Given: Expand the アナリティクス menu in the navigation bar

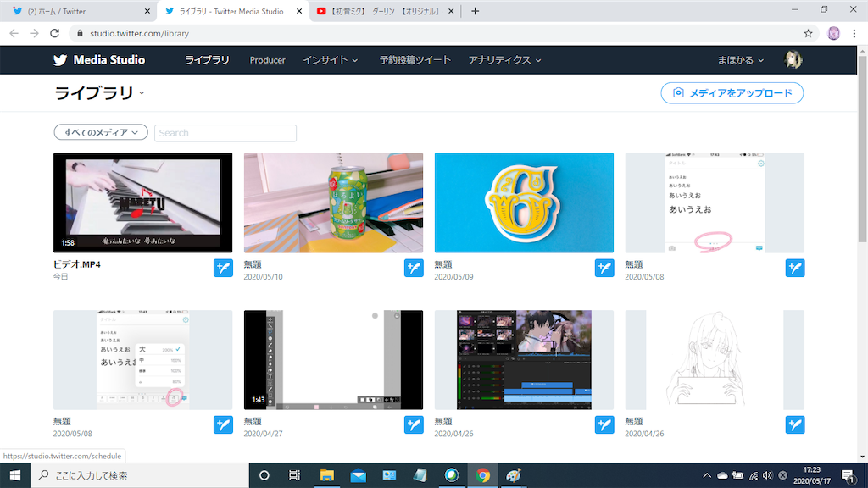Looking at the screenshot, I should pyautogui.click(x=506, y=60).
